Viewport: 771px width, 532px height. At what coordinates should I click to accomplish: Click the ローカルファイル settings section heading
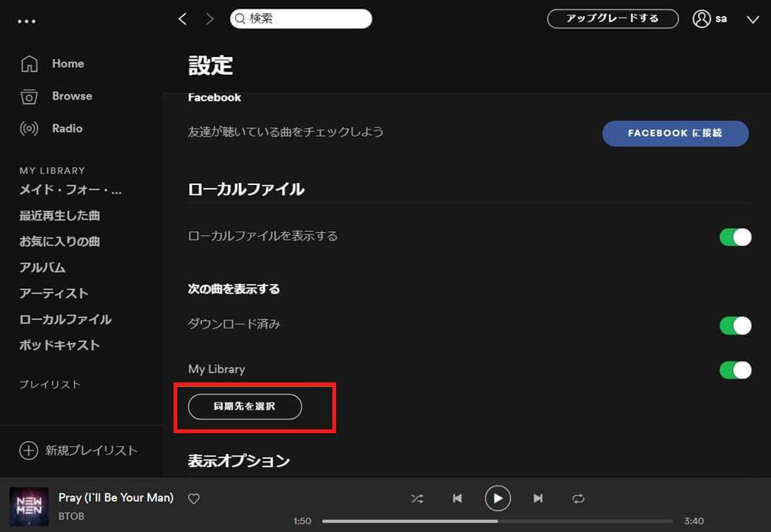(x=247, y=190)
